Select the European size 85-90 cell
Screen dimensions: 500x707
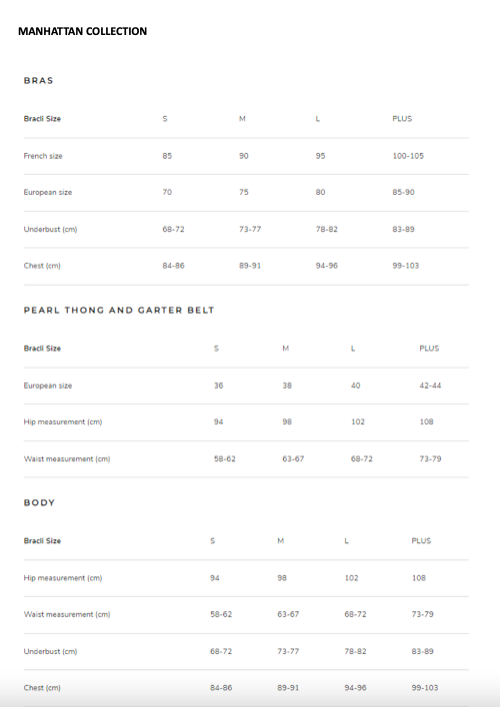point(404,192)
